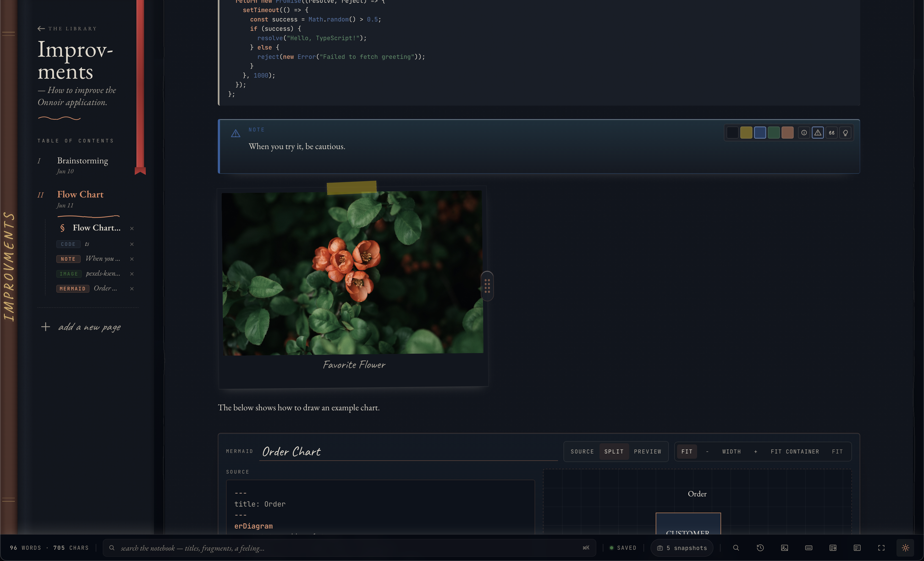Remove the NOTE entry from contents
Screen dimensions: 924x561
pos(132,259)
